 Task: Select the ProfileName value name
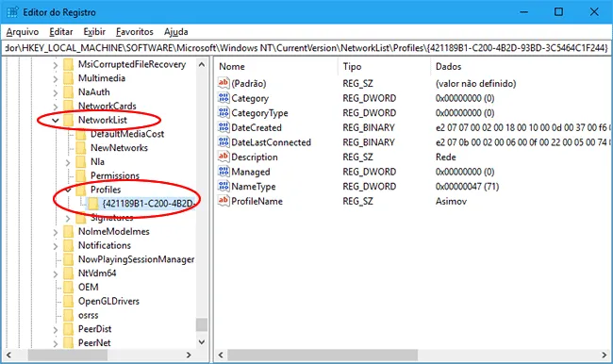coord(257,202)
